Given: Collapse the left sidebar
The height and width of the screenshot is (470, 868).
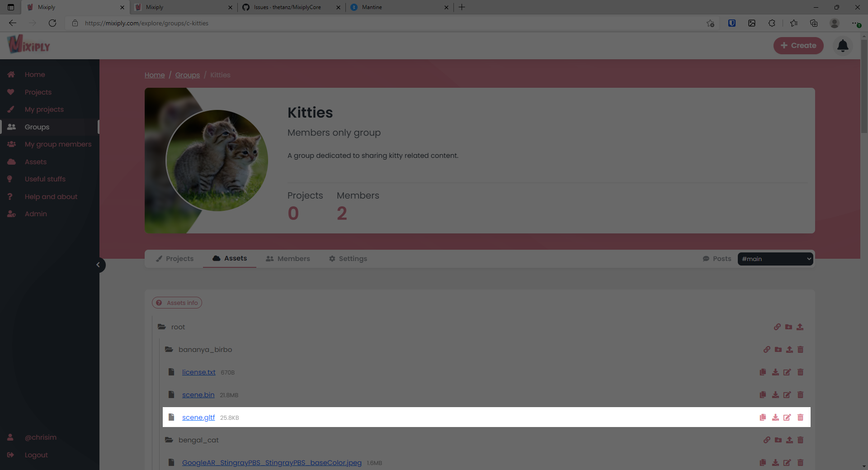Looking at the screenshot, I should (98, 265).
